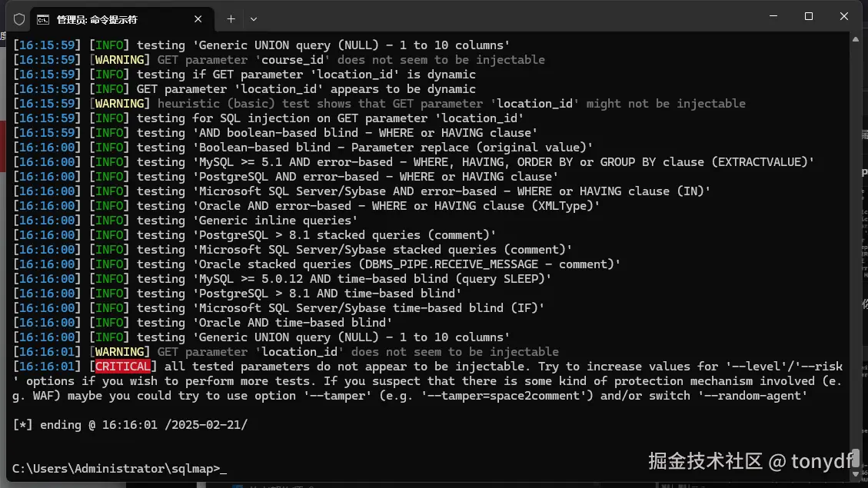The image size is (868, 488).
Task: Click the scrollbar down arrow
Action: click(x=856, y=474)
